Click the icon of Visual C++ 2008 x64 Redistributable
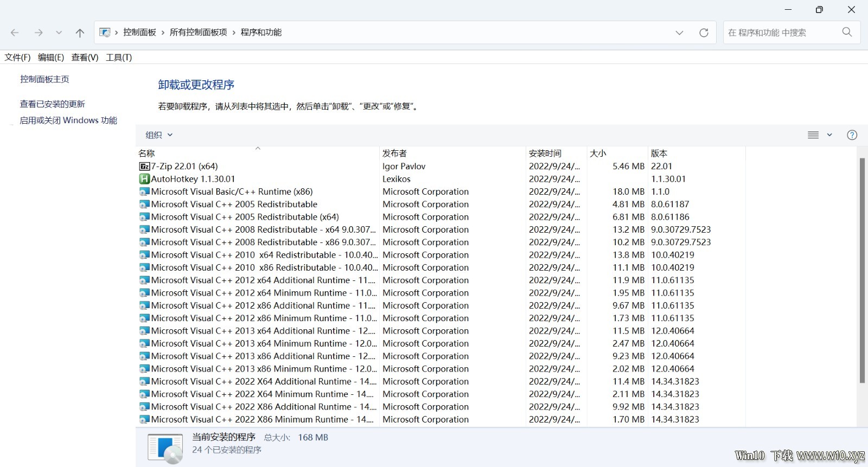Image resolution: width=868 pixels, height=467 pixels. click(144, 229)
